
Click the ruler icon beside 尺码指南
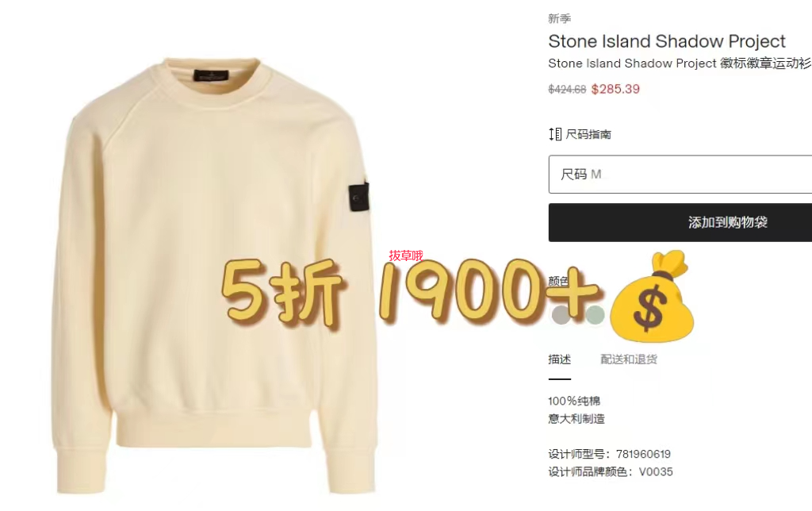(x=555, y=134)
